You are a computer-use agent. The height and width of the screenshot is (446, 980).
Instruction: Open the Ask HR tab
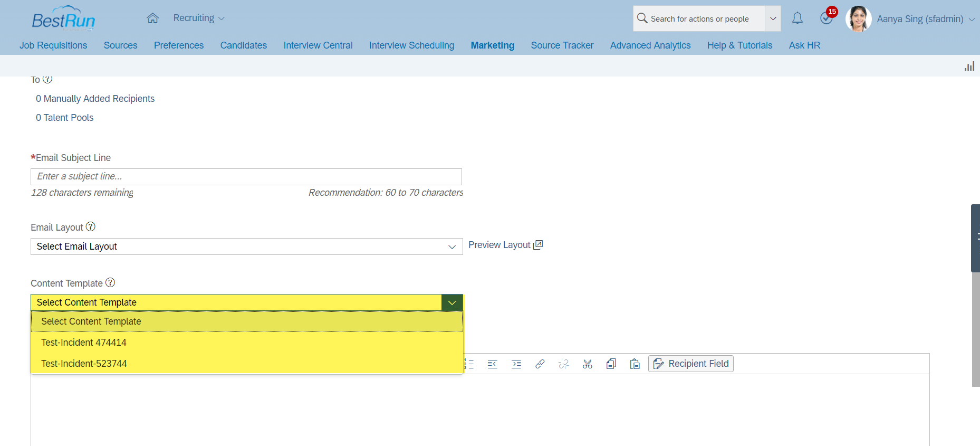804,45
